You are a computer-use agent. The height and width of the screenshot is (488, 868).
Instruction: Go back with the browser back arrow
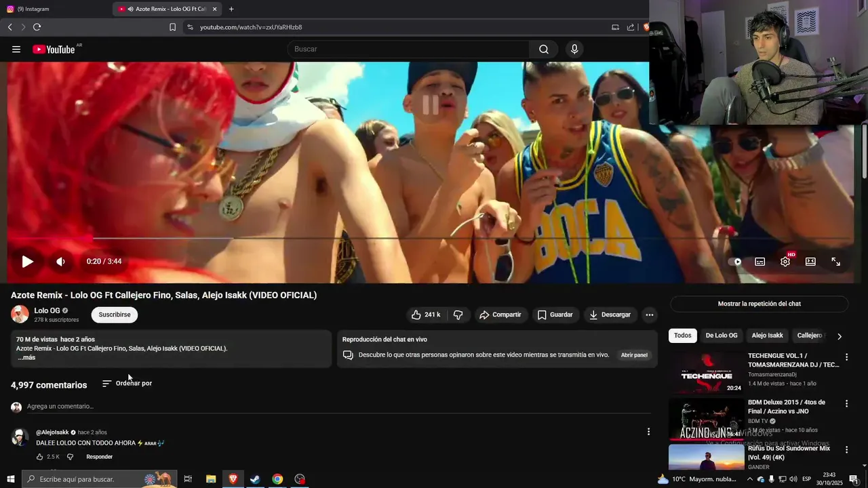pyautogui.click(x=9, y=27)
